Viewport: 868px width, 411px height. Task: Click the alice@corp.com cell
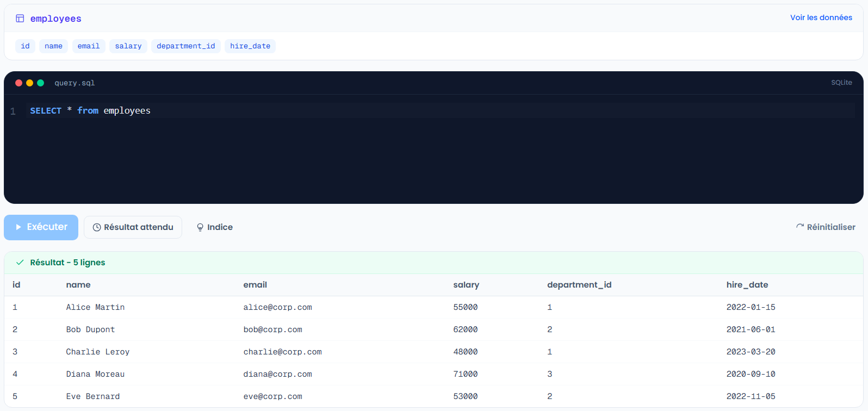tap(277, 307)
